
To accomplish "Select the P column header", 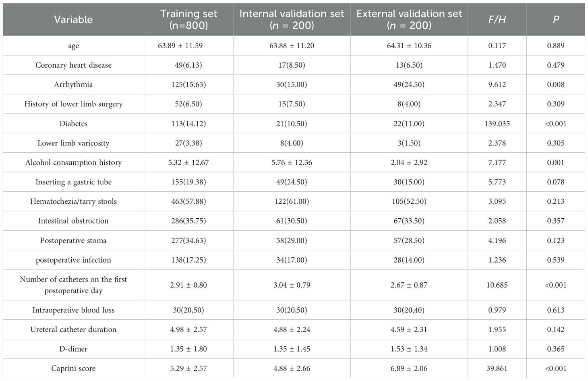I will click(556, 19).
